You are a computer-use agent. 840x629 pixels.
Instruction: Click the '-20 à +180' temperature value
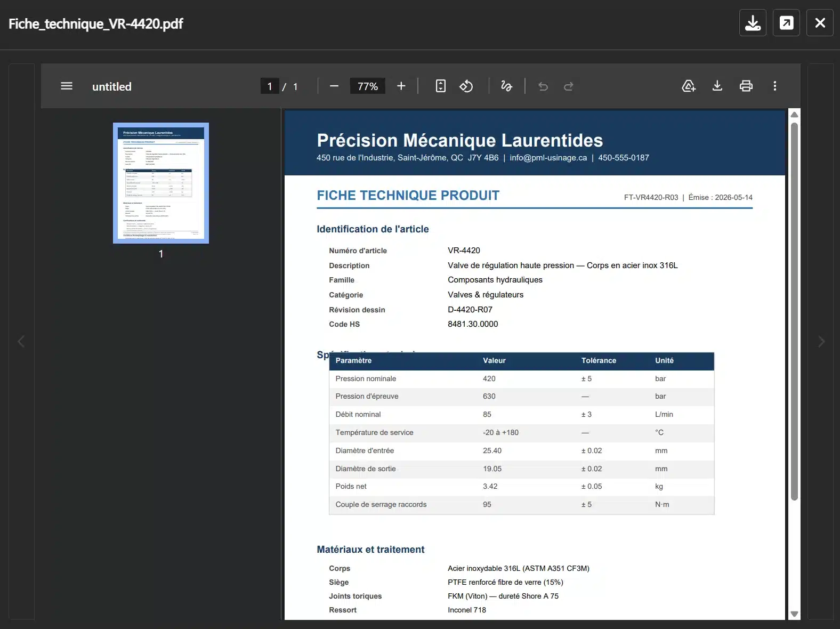(500, 433)
